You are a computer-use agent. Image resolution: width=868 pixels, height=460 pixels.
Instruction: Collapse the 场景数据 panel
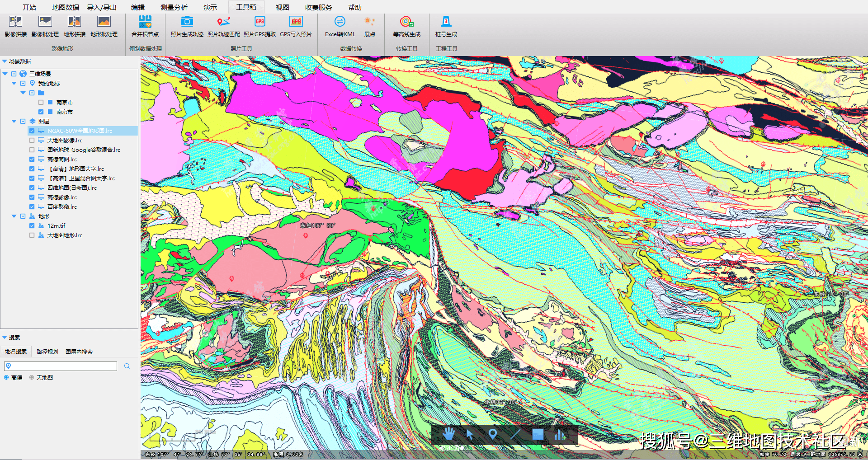coord(5,61)
